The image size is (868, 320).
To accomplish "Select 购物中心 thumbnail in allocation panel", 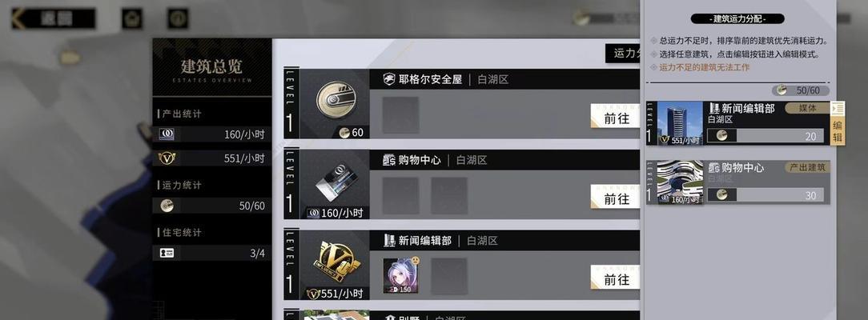I will (680, 182).
